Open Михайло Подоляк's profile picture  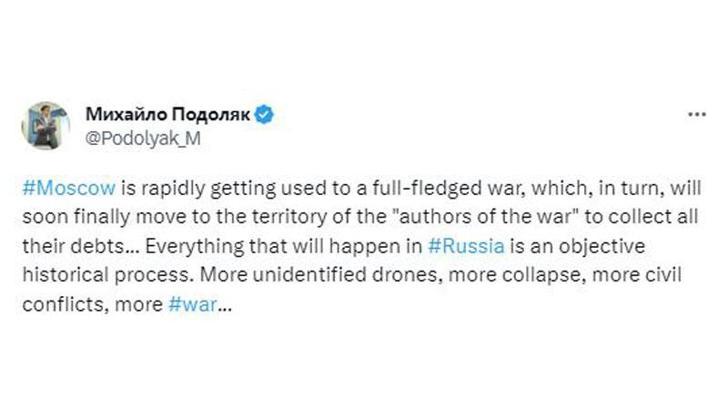(45, 125)
